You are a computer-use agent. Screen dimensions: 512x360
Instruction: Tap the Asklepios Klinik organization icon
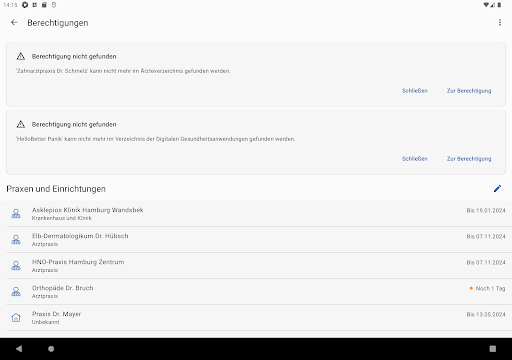pos(16,214)
